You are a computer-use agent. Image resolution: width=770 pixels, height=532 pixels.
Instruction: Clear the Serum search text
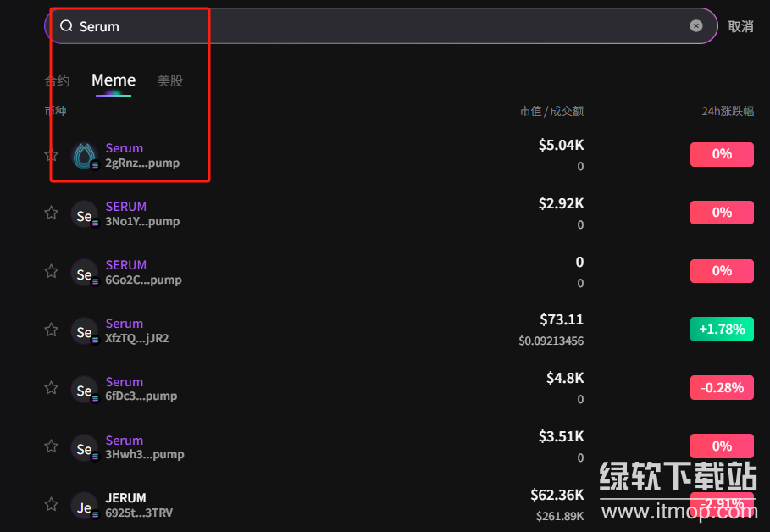coord(696,26)
